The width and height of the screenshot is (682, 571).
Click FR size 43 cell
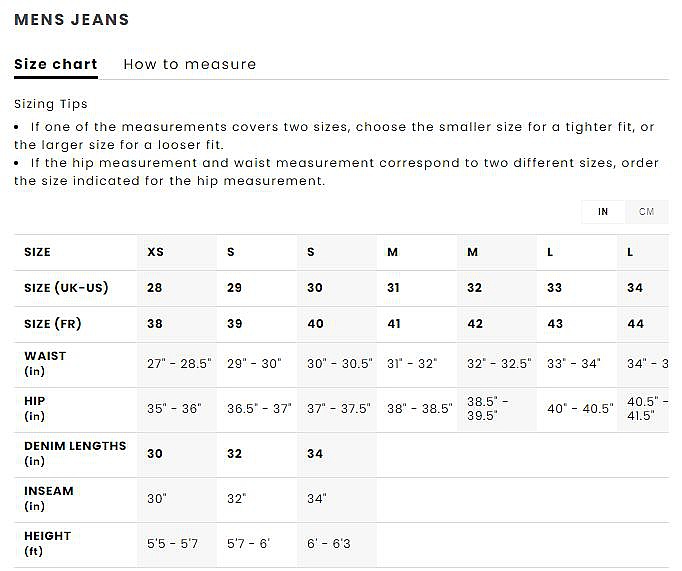click(x=555, y=324)
